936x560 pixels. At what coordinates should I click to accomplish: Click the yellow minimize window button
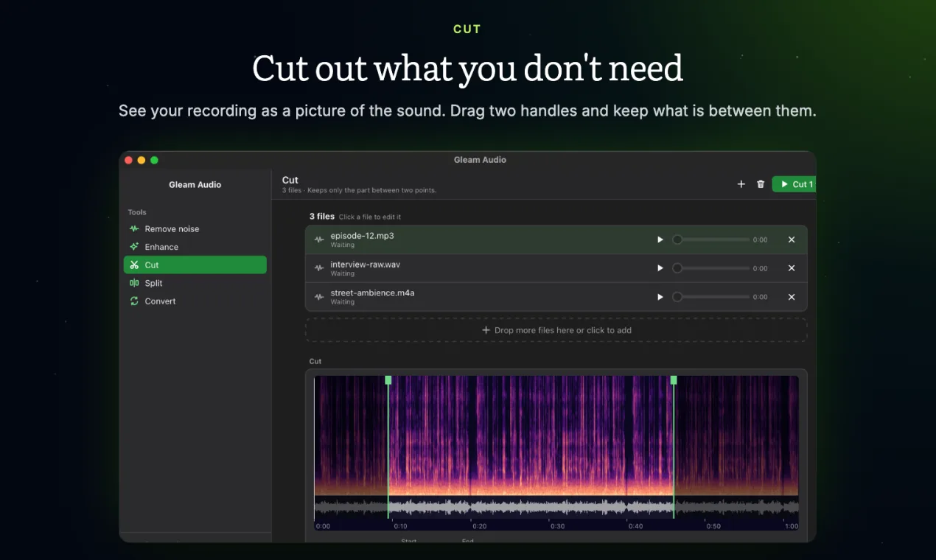[142, 160]
